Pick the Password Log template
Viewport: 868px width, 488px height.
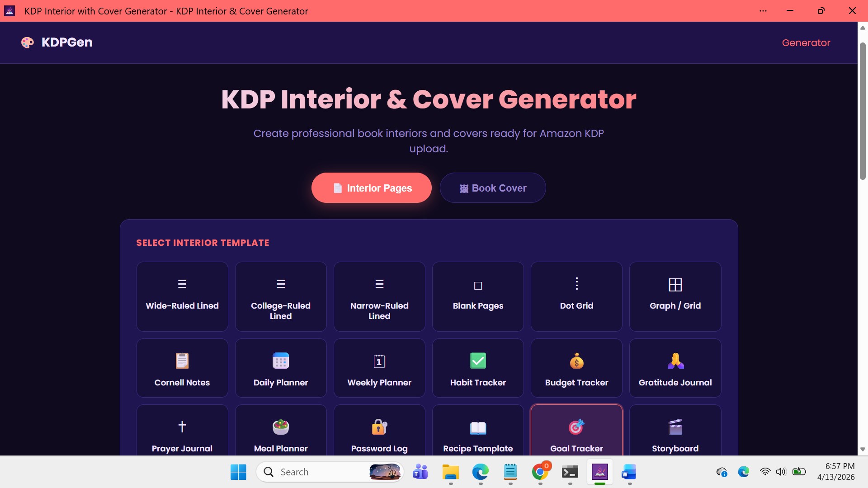coord(379,430)
